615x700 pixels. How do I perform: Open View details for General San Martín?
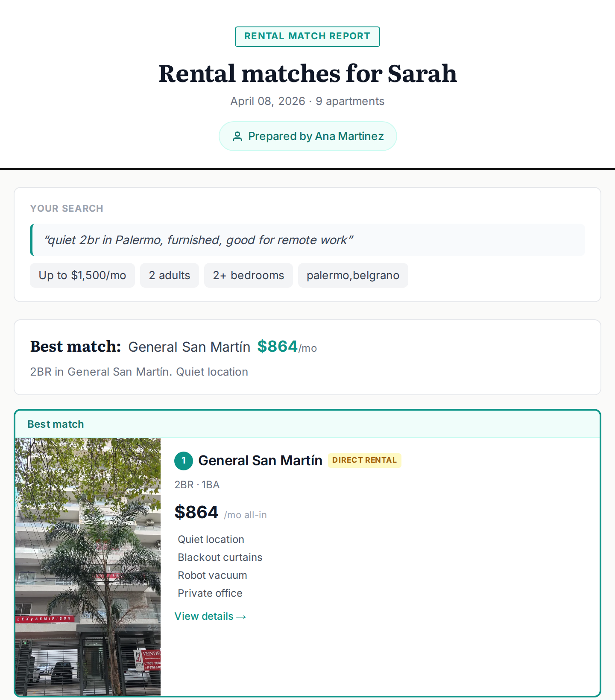click(x=210, y=616)
